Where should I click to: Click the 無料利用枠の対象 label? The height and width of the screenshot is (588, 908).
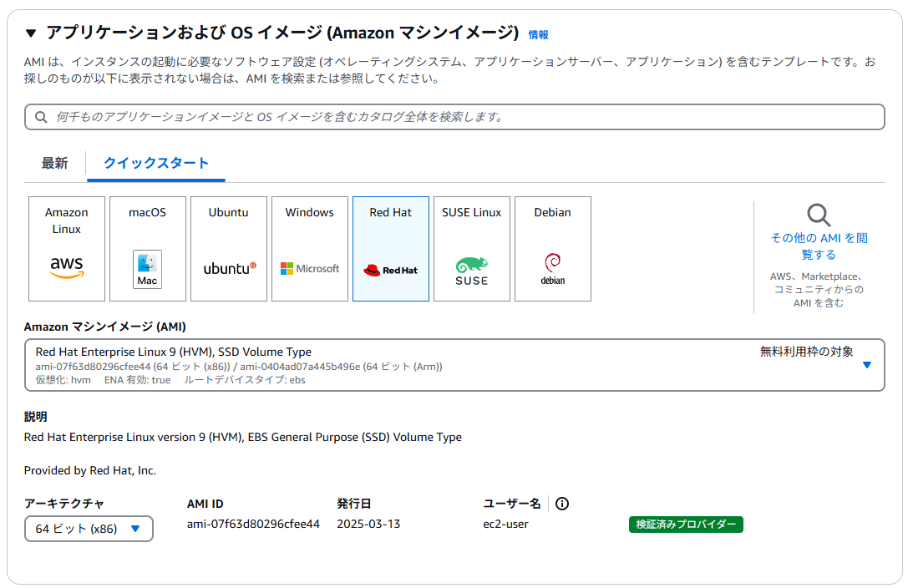806,352
